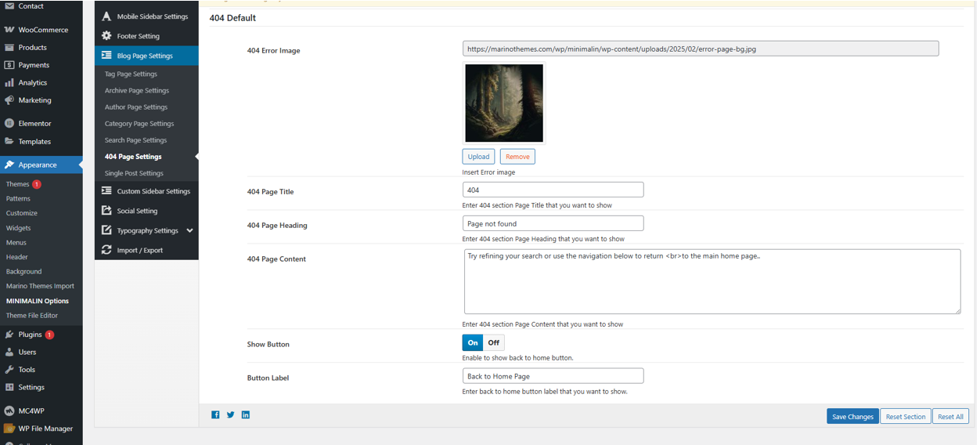Click the Themes update count badge
The height and width of the screenshot is (445, 980).
(37, 184)
